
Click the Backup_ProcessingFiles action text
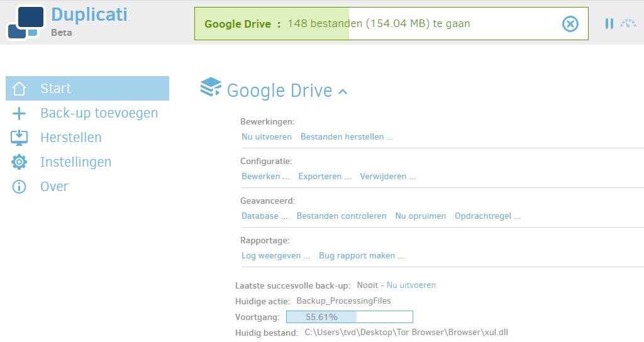(344, 301)
